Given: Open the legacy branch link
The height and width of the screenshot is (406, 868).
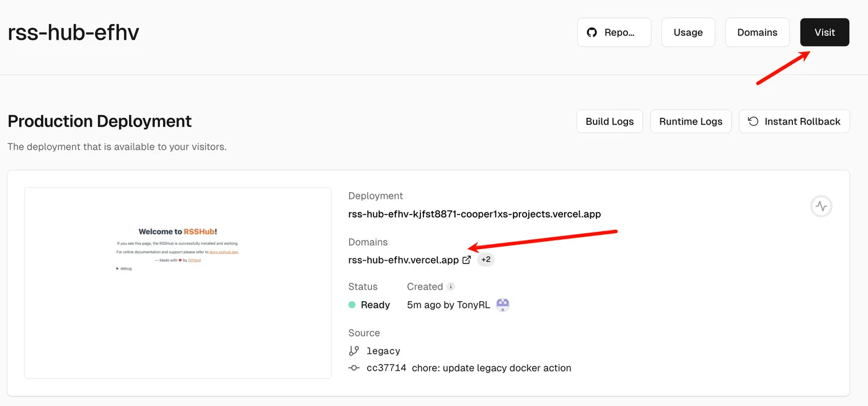Looking at the screenshot, I should (383, 351).
